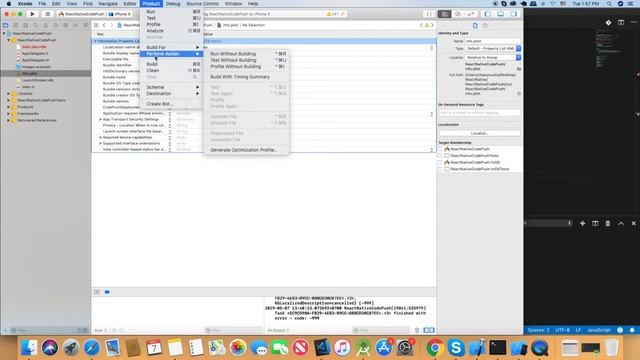The image size is (640, 360).
Task: Select the iPhone X destination in the scheme selector
Action: tap(121, 14)
